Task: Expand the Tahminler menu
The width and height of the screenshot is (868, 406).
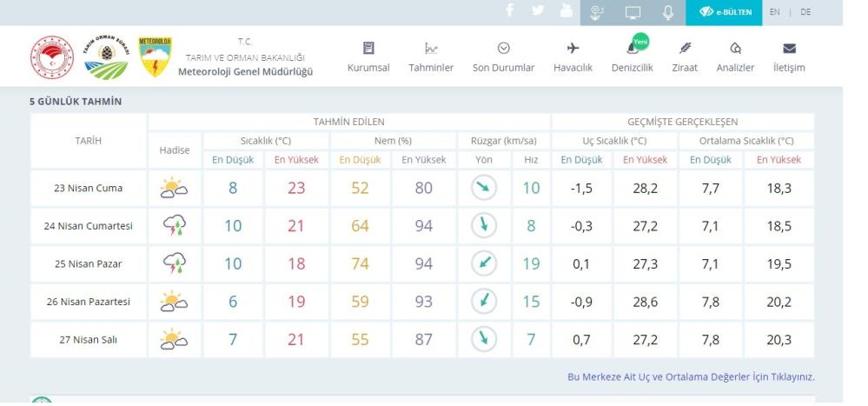Action: coord(431,57)
